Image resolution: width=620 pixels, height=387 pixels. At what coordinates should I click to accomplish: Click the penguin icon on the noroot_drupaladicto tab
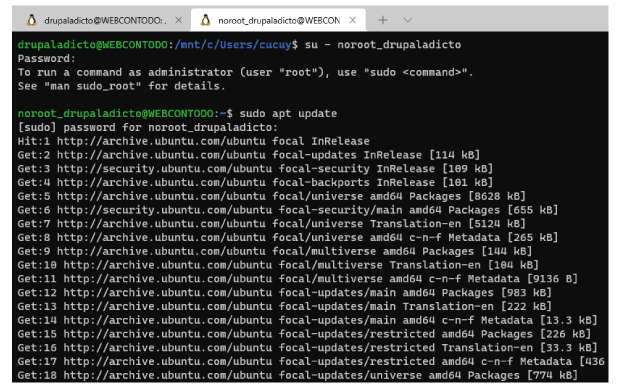205,20
